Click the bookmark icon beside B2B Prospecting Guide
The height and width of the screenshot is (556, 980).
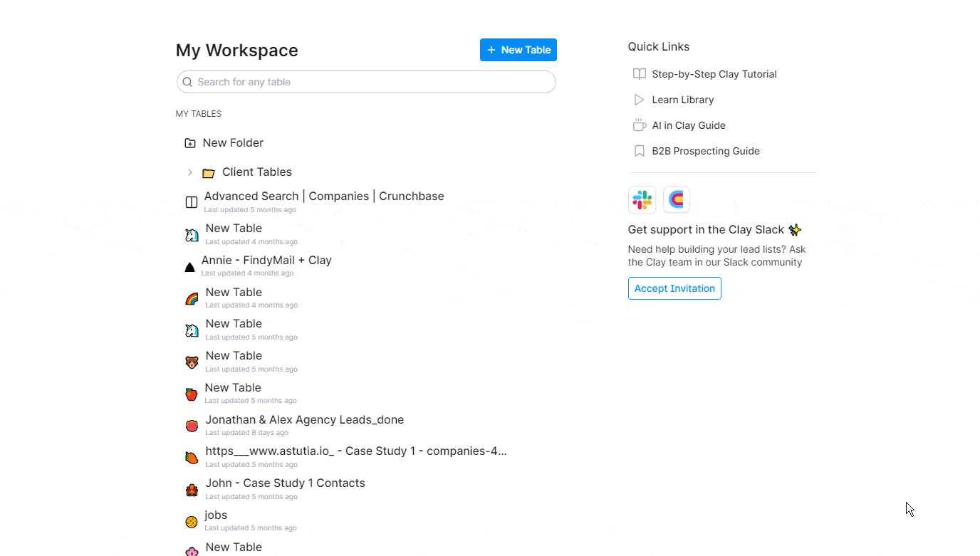tap(640, 151)
